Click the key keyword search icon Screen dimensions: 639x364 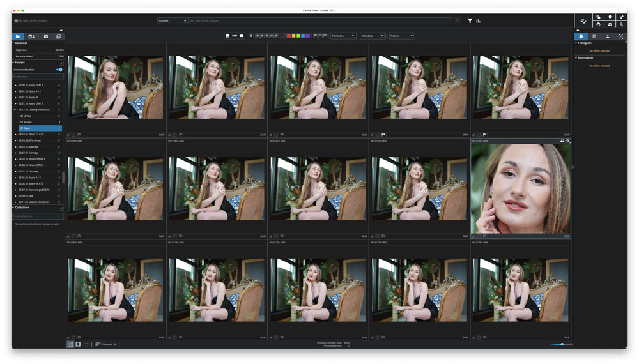coord(621,17)
